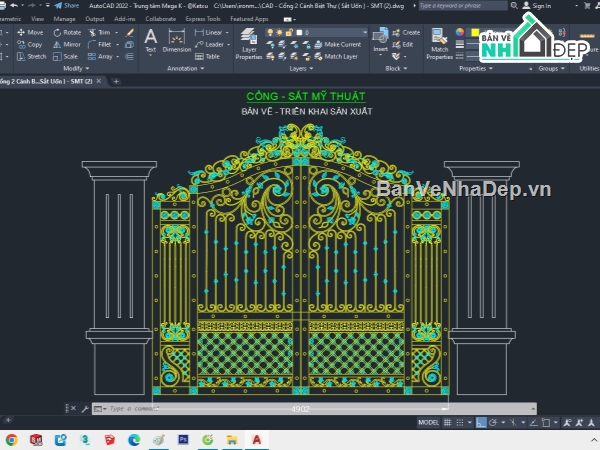Select the Trim tool
Image resolution: width=600 pixels, height=450 pixels.
click(99, 33)
